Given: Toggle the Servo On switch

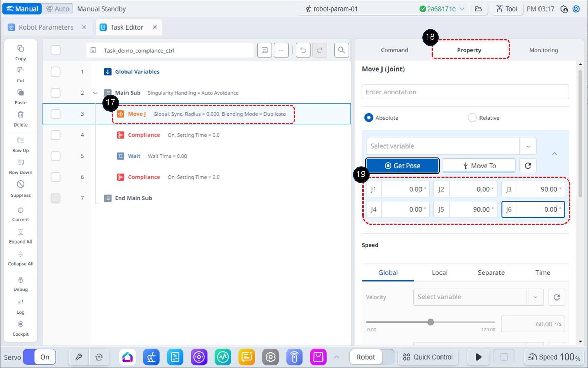Looking at the screenshot, I should [39, 357].
